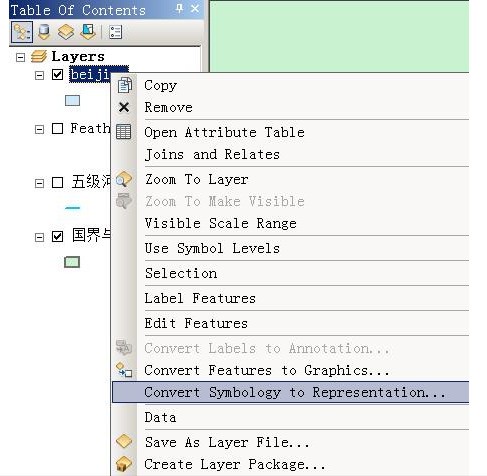487x476 pixels.
Task: Pin the Table Of Contents panel
Action: (179, 9)
